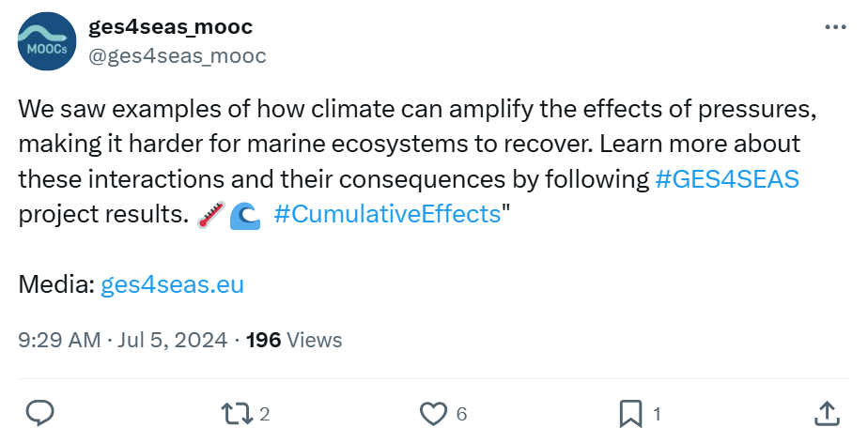Visit the ges4seas.eu media link

coord(172,284)
